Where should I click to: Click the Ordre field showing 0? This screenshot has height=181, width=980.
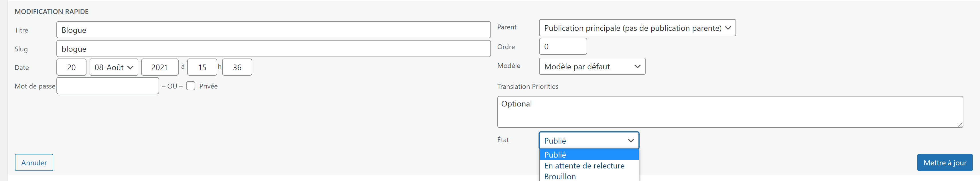coord(563,46)
